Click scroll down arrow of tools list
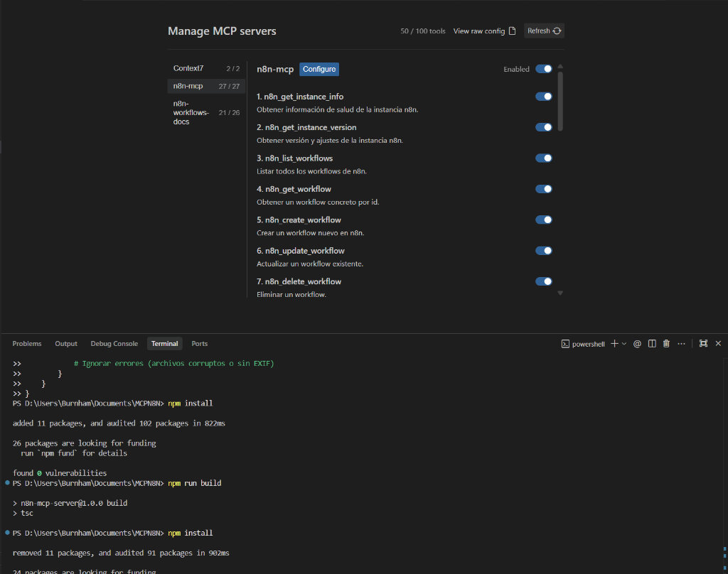The image size is (728, 574). pos(560,293)
